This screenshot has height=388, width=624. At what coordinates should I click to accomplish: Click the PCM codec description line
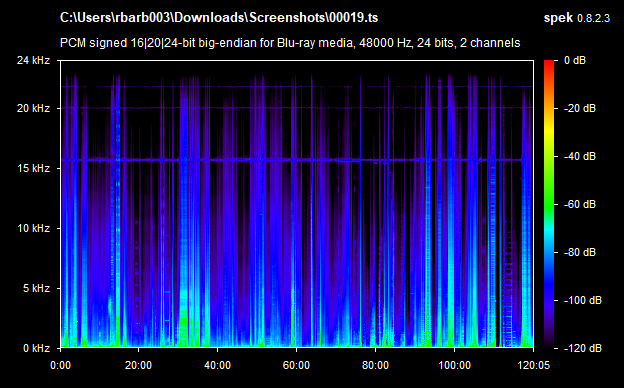[x=290, y=43]
